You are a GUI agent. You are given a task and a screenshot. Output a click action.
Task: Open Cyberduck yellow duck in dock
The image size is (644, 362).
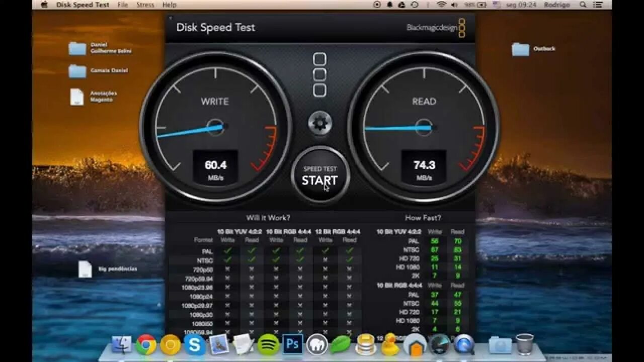390,344
